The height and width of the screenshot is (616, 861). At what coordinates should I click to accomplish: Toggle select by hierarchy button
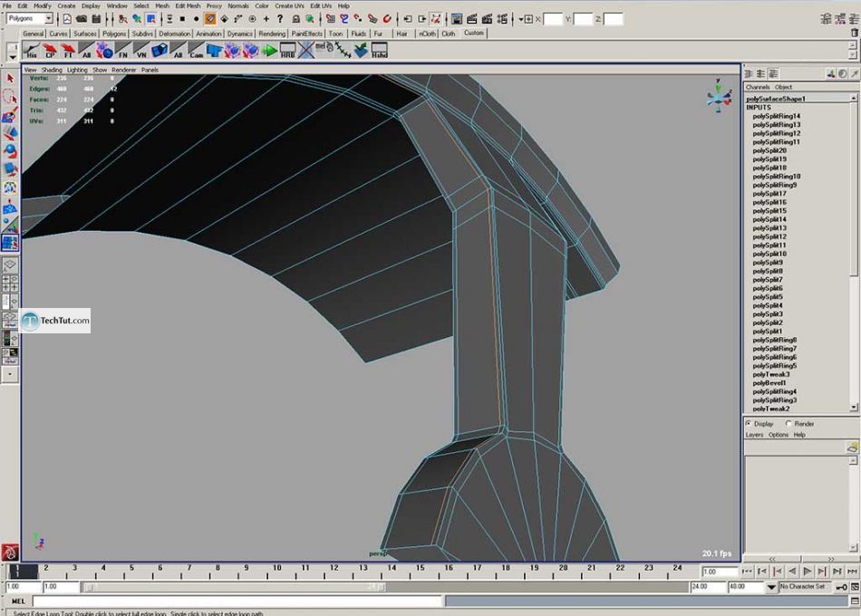tap(122, 19)
